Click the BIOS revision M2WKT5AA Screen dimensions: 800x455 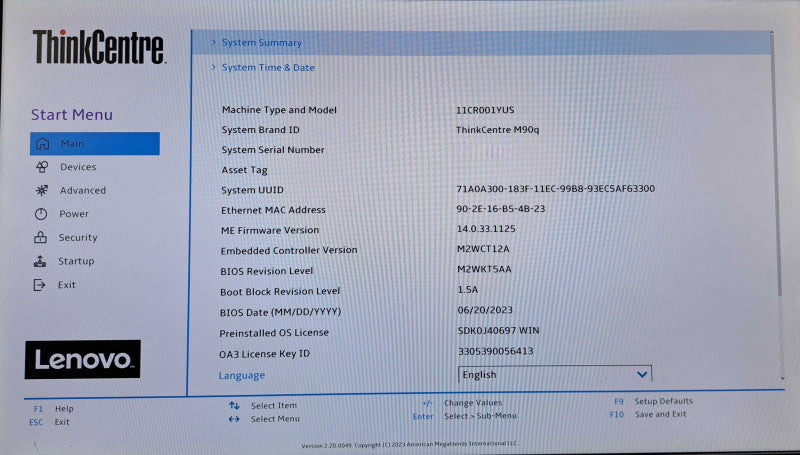click(484, 269)
